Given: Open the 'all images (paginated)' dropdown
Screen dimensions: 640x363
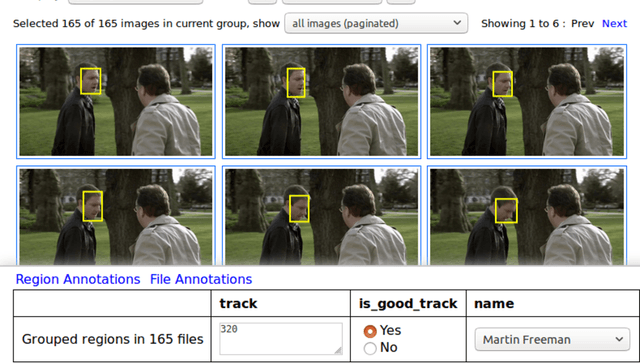Looking at the screenshot, I should 376,23.
